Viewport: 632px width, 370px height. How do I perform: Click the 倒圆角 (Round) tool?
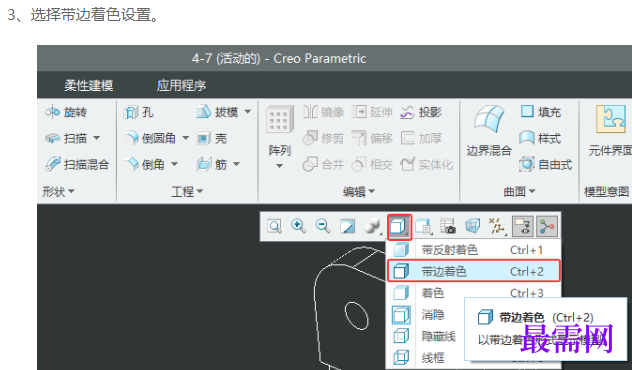coord(150,138)
